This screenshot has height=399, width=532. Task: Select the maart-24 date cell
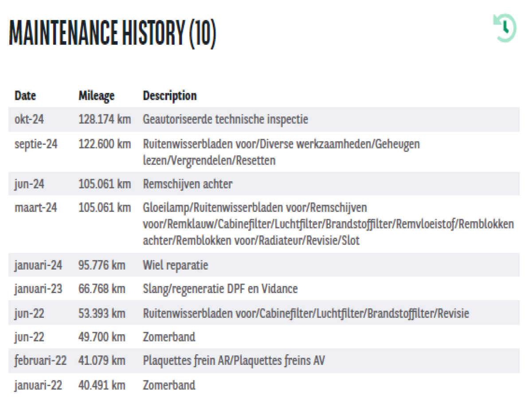point(35,207)
